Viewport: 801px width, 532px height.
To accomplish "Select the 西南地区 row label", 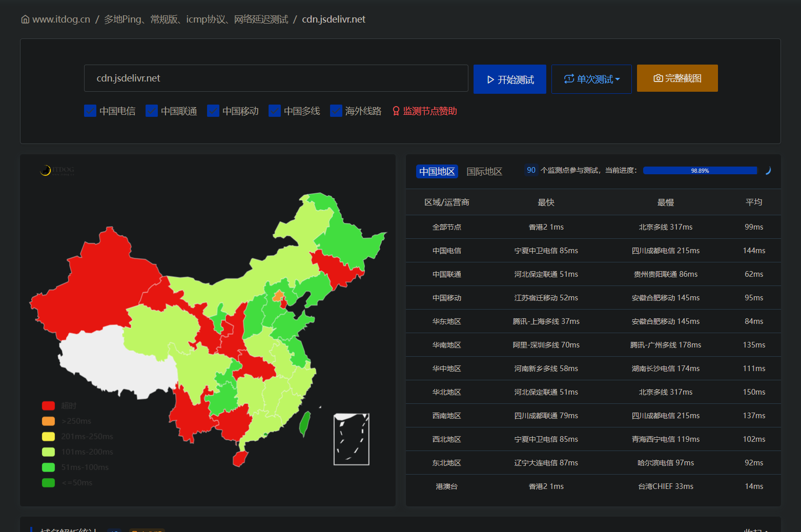I will click(x=447, y=416).
